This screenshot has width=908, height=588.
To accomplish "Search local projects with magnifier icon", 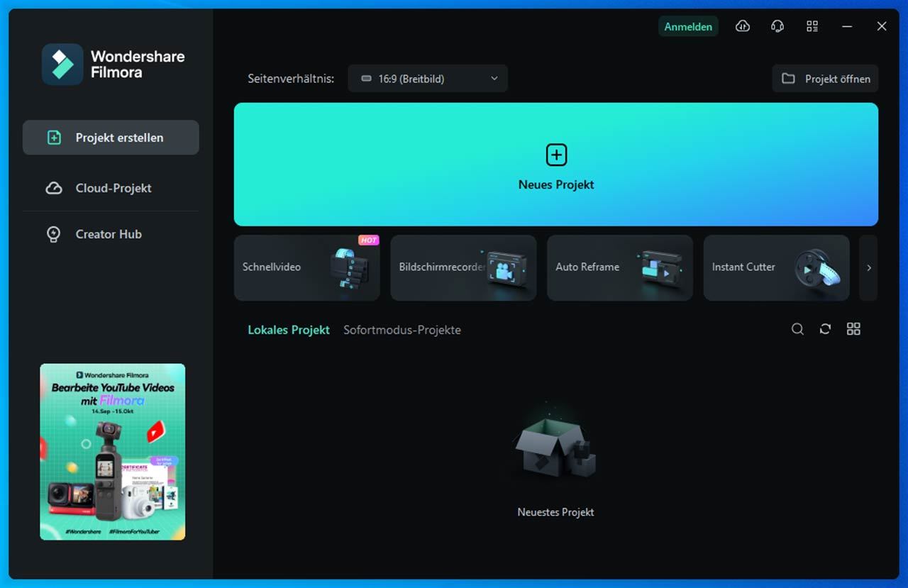I will (798, 329).
